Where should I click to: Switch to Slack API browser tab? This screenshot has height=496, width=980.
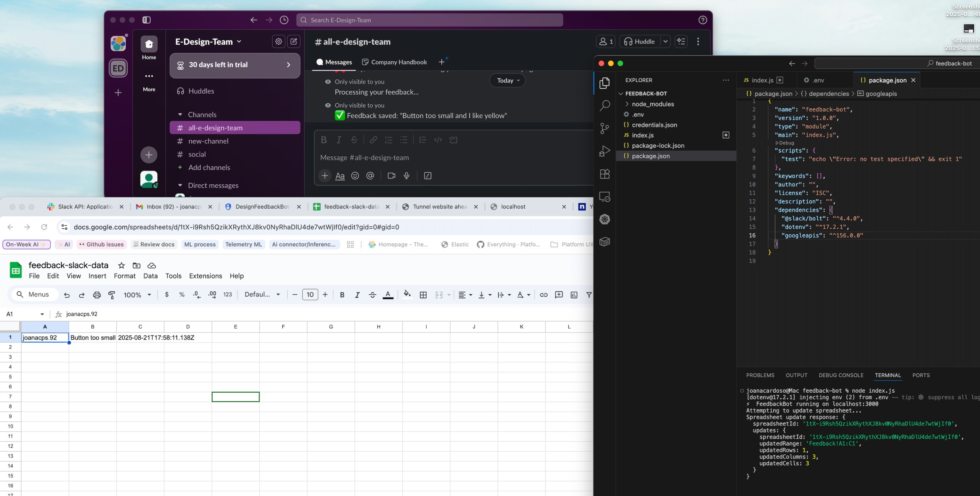(86, 207)
